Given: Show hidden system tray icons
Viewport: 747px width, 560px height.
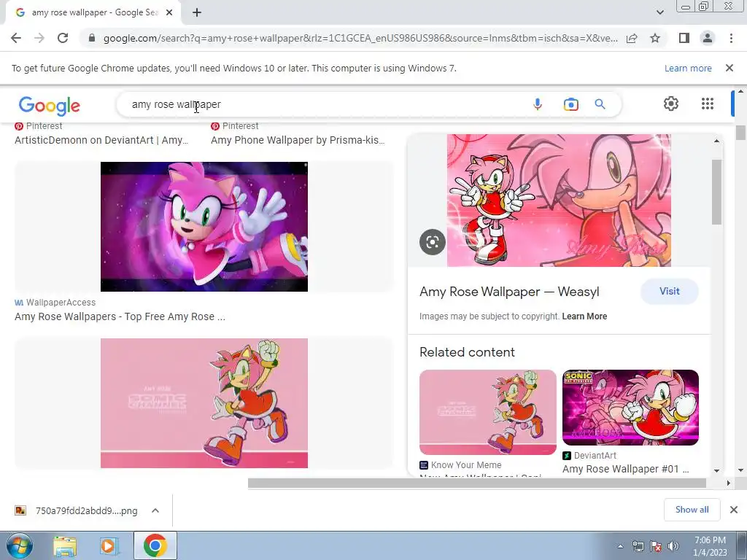Looking at the screenshot, I should click(x=620, y=546).
